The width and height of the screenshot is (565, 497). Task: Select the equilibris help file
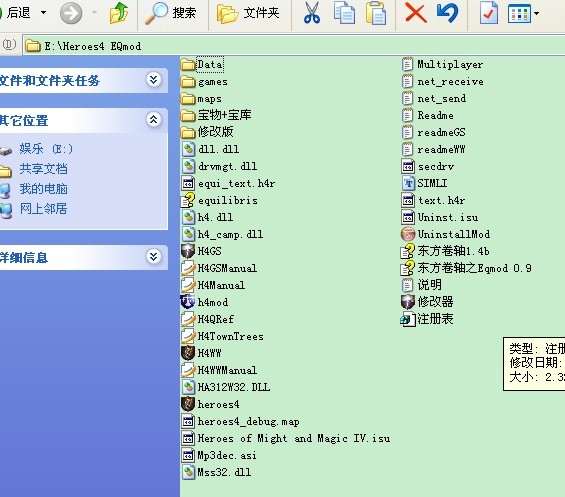(x=220, y=200)
